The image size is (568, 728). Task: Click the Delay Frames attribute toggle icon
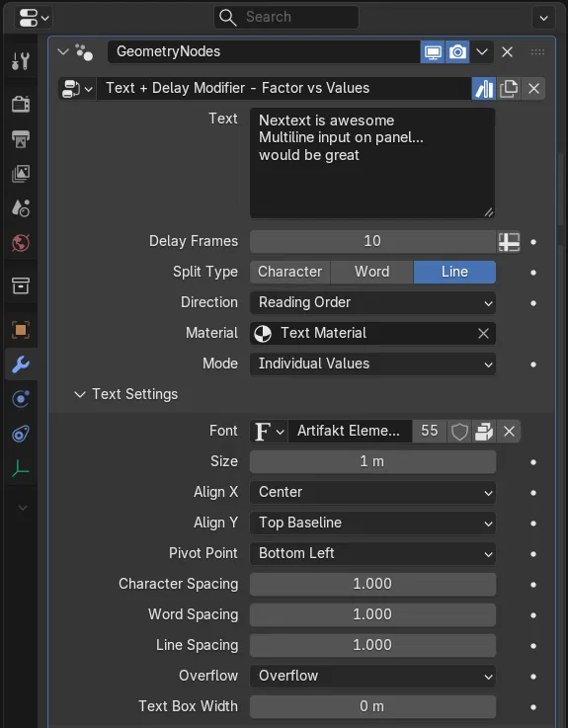coord(509,242)
